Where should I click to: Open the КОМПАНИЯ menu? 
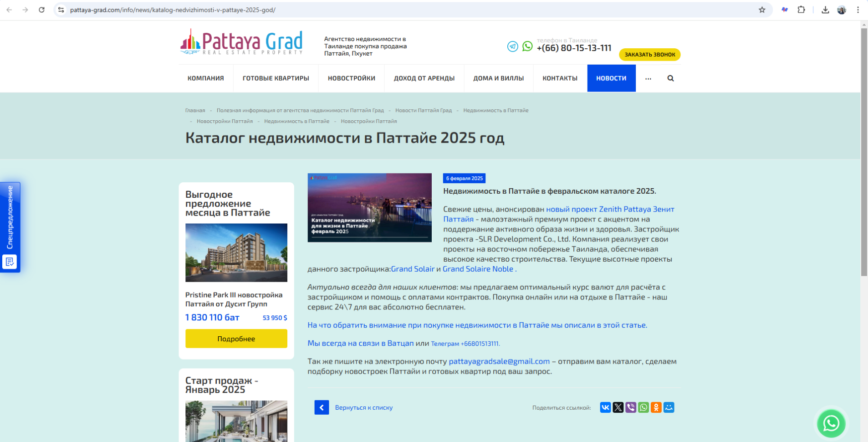[x=206, y=78]
